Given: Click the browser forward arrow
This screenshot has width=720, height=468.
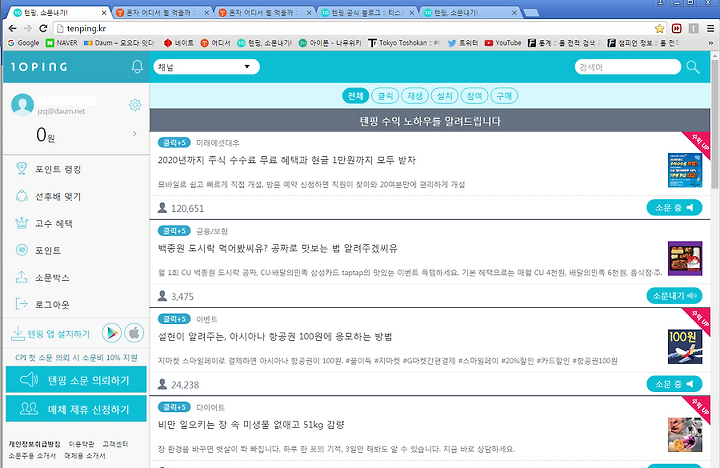Looking at the screenshot, I should [x=28, y=28].
